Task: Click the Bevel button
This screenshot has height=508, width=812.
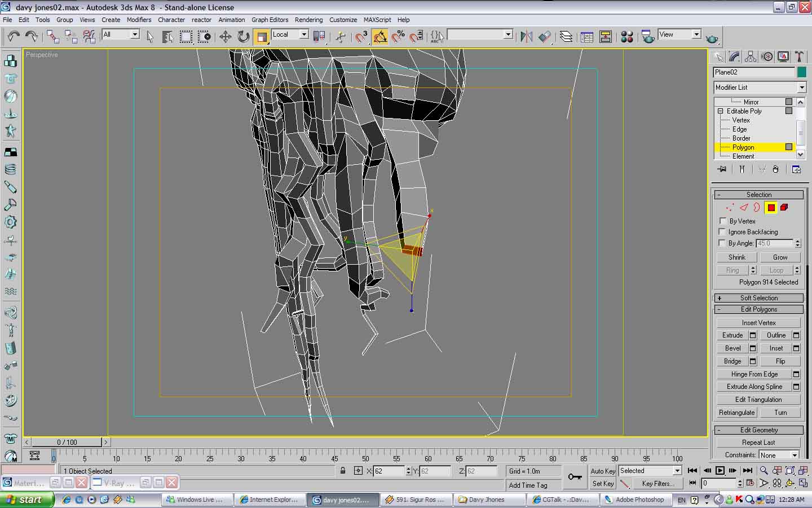Action: click(732, 348)
